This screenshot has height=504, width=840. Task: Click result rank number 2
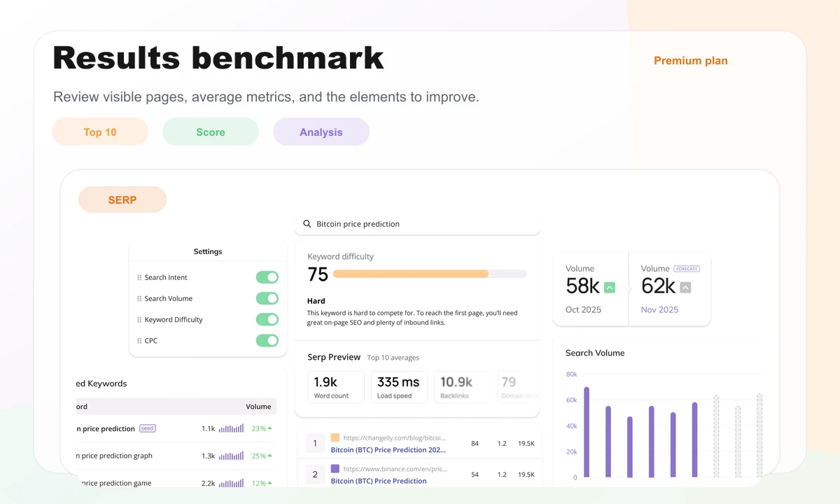point(315,474)
